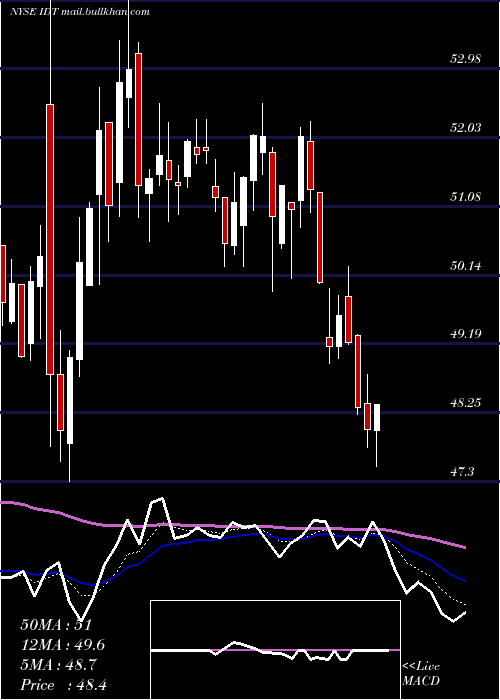Click the 12MA : 49.6 readout

coord(63,645)
